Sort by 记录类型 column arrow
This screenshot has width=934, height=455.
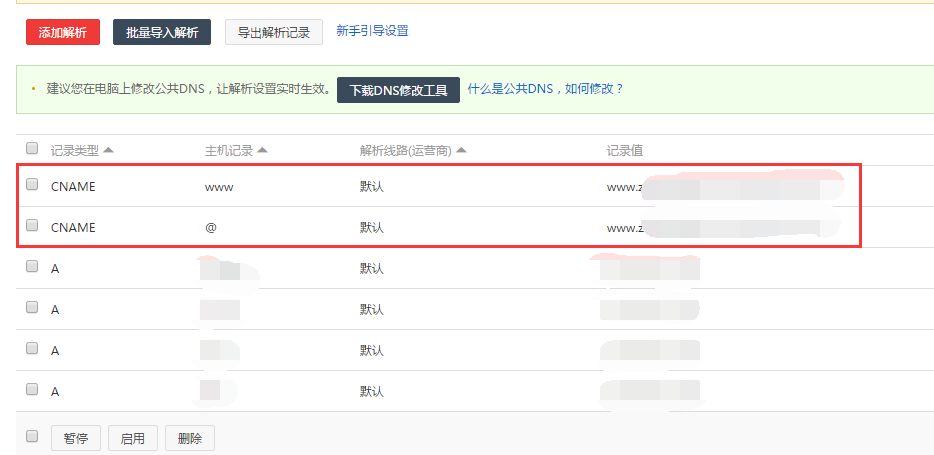(108, 150)
